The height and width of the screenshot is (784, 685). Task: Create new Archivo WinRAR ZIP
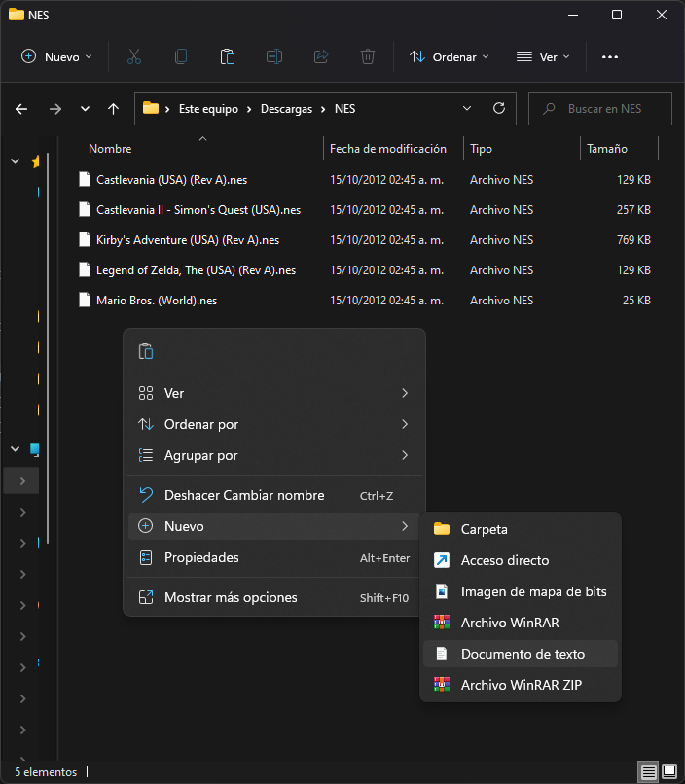point(521,685)
